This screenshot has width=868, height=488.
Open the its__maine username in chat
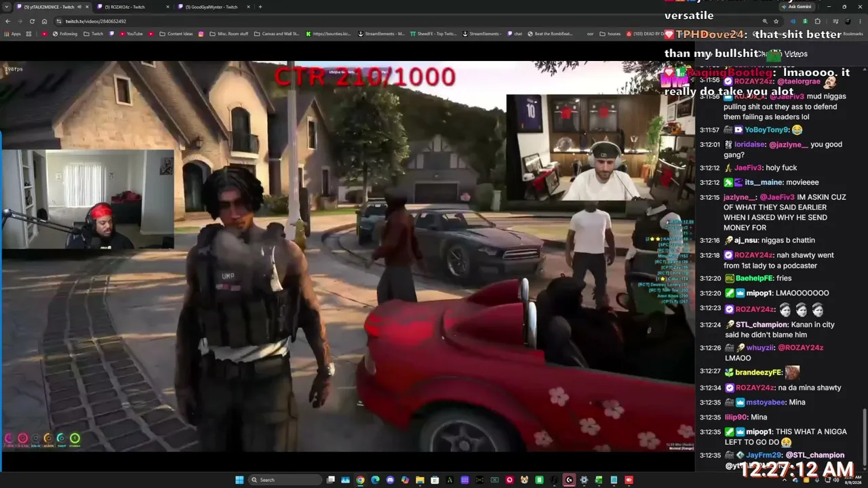(x=764, y=183)
